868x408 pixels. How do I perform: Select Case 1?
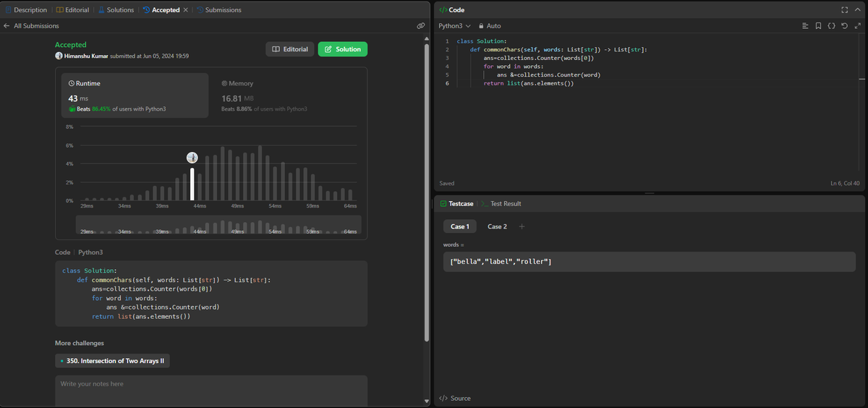coord(459,226)
